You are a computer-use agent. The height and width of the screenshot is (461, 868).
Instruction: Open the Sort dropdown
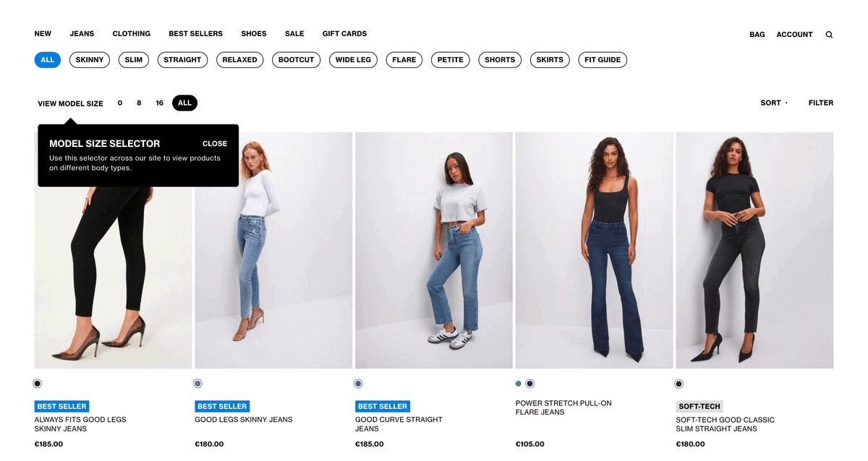point(774,103)
